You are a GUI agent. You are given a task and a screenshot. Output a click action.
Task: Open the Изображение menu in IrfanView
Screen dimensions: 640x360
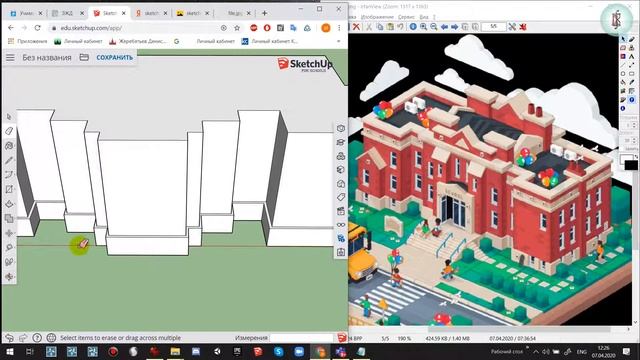(377, 17)
